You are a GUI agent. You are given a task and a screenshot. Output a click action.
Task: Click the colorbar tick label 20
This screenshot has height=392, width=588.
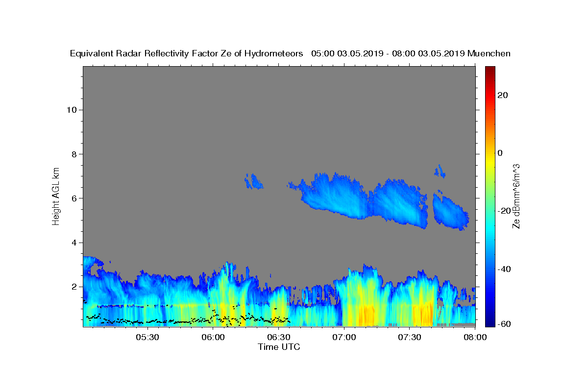tap(503, 95)
